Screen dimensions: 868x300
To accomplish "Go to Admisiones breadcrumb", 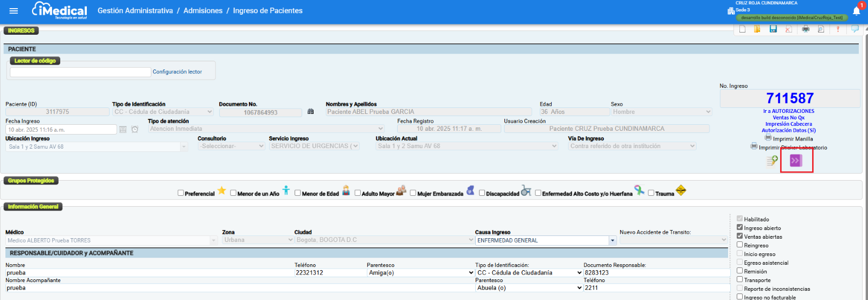I will tap(203, 11).
